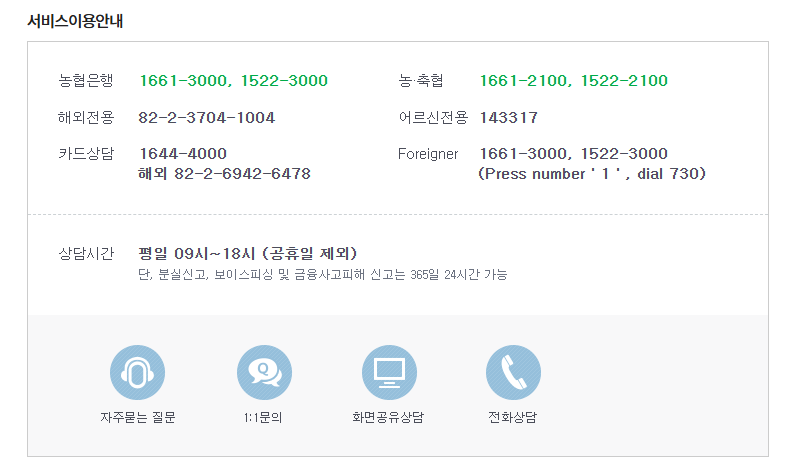Click the Foreigner phone number line
The width and height of the screenshot is (797, 469).
pos(573,154)
